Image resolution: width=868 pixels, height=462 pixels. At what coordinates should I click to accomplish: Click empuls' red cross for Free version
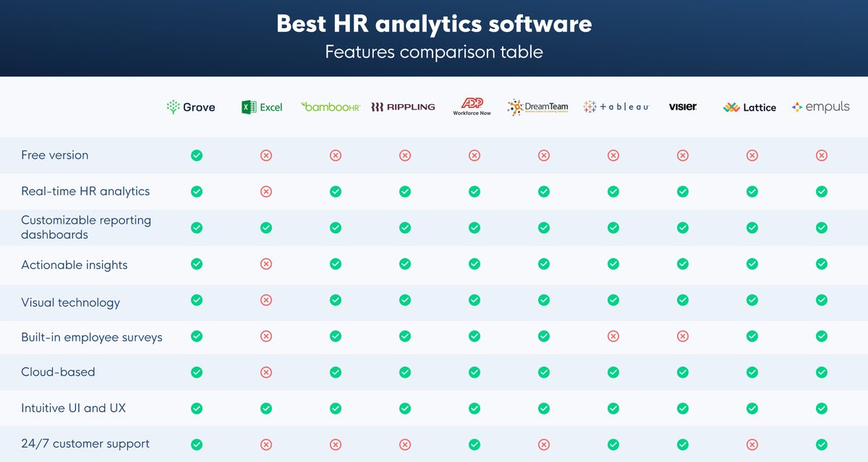click(822, 155)
